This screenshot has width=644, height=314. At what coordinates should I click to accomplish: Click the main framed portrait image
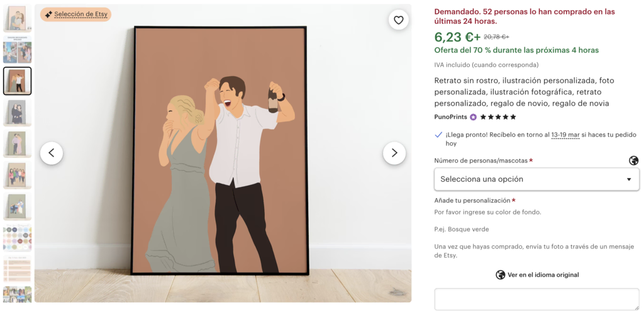(219, 151)
